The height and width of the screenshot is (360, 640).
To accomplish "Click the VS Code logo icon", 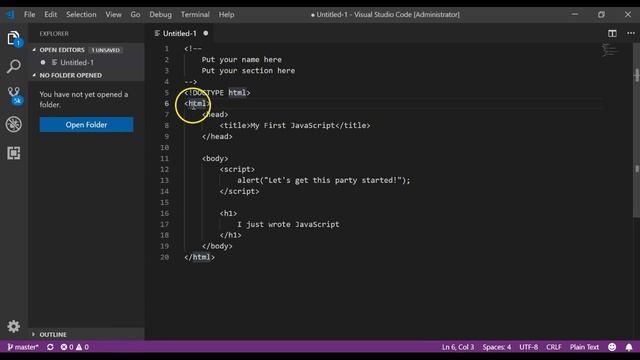I will (10, 15).
